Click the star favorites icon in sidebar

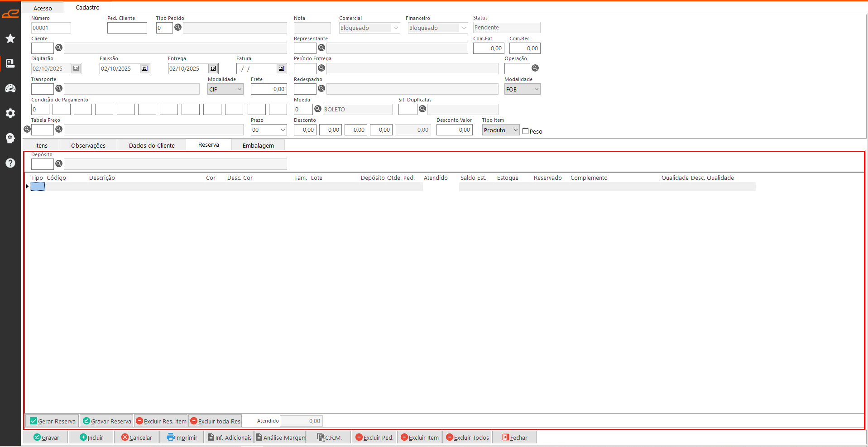[x=10, y=38]
